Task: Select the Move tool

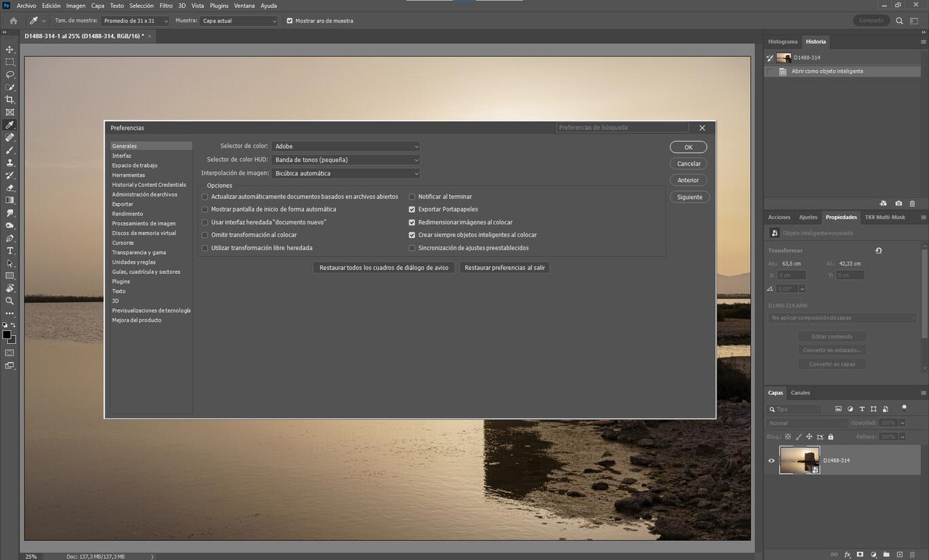Action: (10, 50)
